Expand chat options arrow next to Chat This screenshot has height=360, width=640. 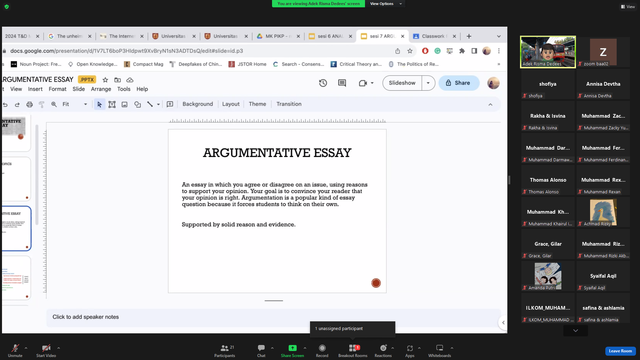pyautogui.click(x=272, y=348)
